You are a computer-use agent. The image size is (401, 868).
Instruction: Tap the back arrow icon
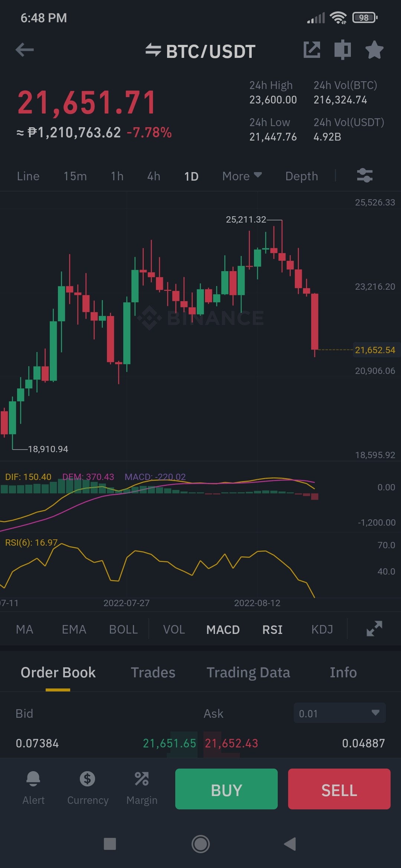point(25,50)
